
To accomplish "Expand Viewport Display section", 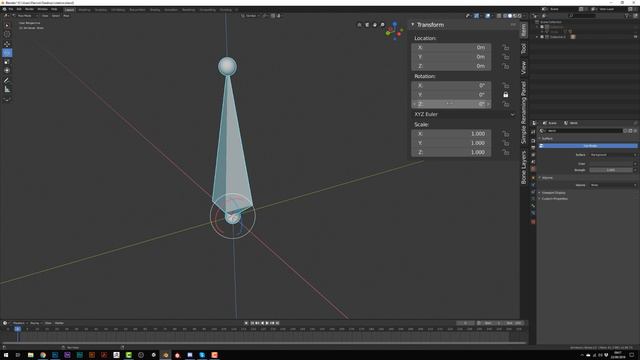I will pyautogui.click(x=552, y=193).
